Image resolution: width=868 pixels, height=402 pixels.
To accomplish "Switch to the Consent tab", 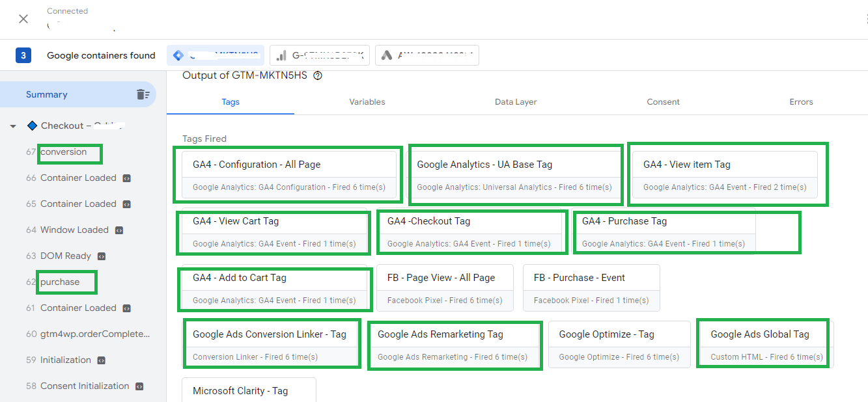I will 664,101.
